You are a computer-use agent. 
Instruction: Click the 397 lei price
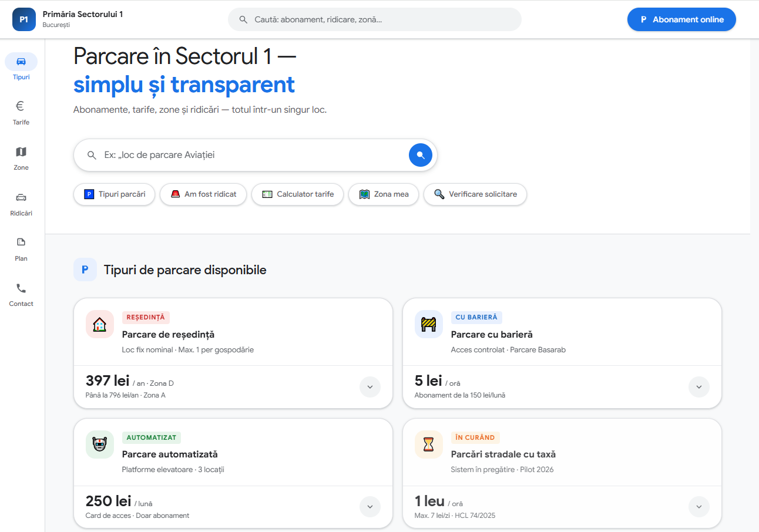[x=108, y=381]
